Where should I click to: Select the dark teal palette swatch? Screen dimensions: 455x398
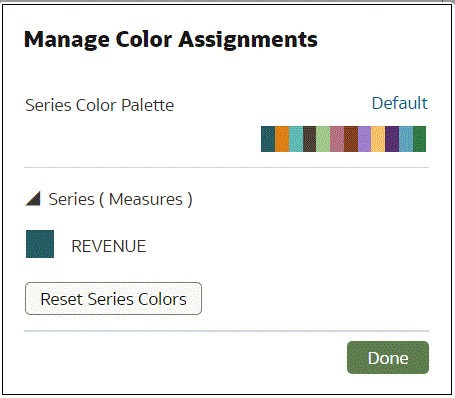coord(268,139)
